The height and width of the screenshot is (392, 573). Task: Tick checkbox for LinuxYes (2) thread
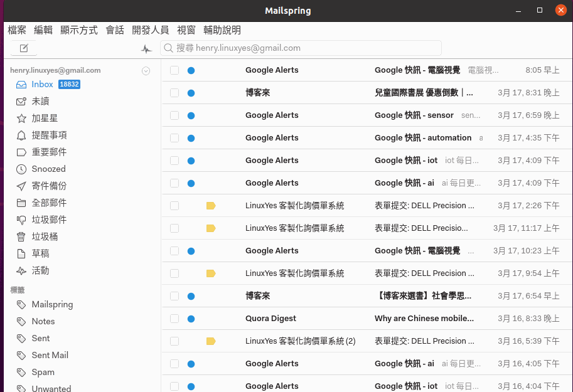tap(174, 341)
